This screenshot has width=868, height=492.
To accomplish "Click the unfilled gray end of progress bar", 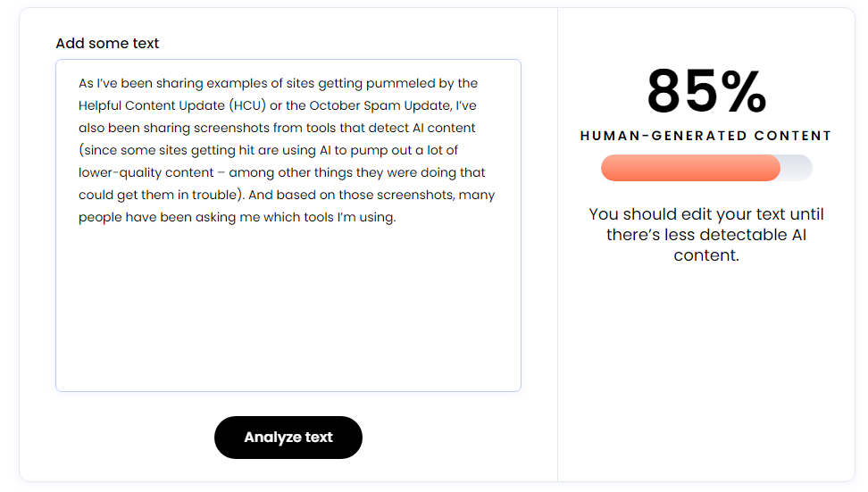I will tap(797, 168).
